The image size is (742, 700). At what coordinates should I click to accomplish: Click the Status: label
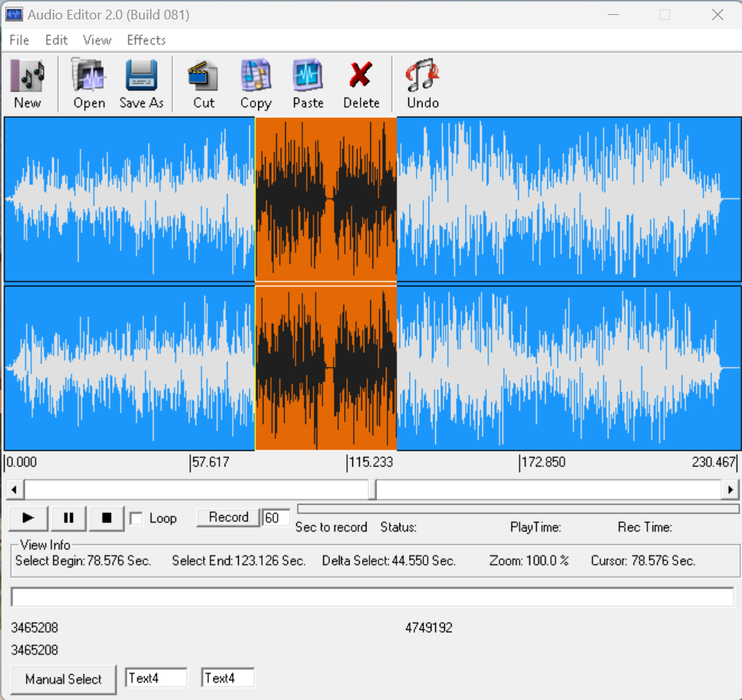coord(399,528)
